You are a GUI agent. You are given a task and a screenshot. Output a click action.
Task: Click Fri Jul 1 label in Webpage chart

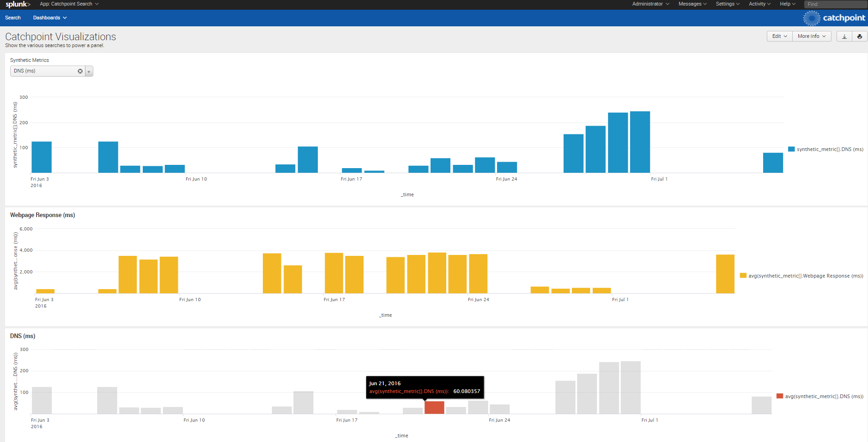[620, 300]
